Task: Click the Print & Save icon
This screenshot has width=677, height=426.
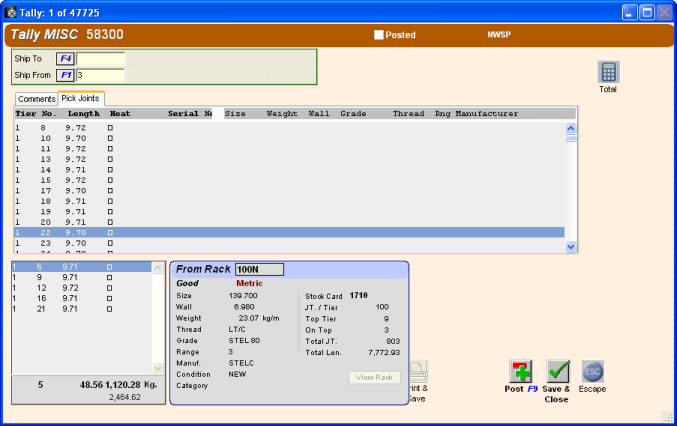Action: point(418,371)
